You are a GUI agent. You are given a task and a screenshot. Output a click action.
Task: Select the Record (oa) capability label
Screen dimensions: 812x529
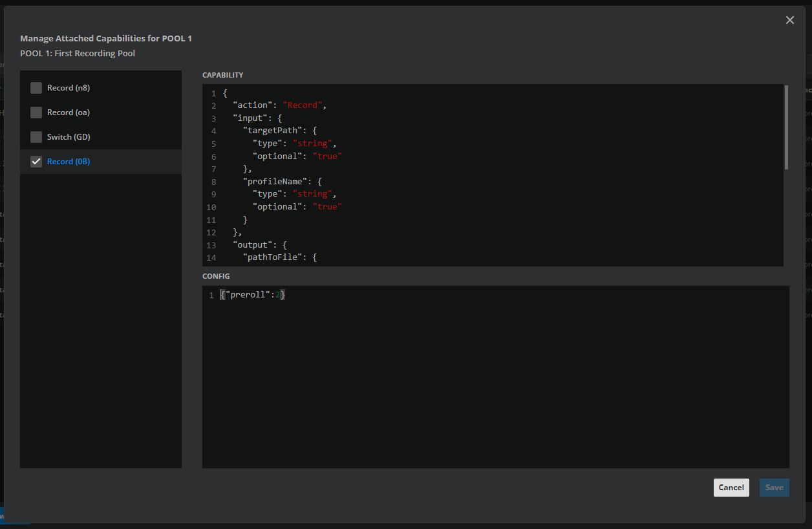(x=69, y=113)
